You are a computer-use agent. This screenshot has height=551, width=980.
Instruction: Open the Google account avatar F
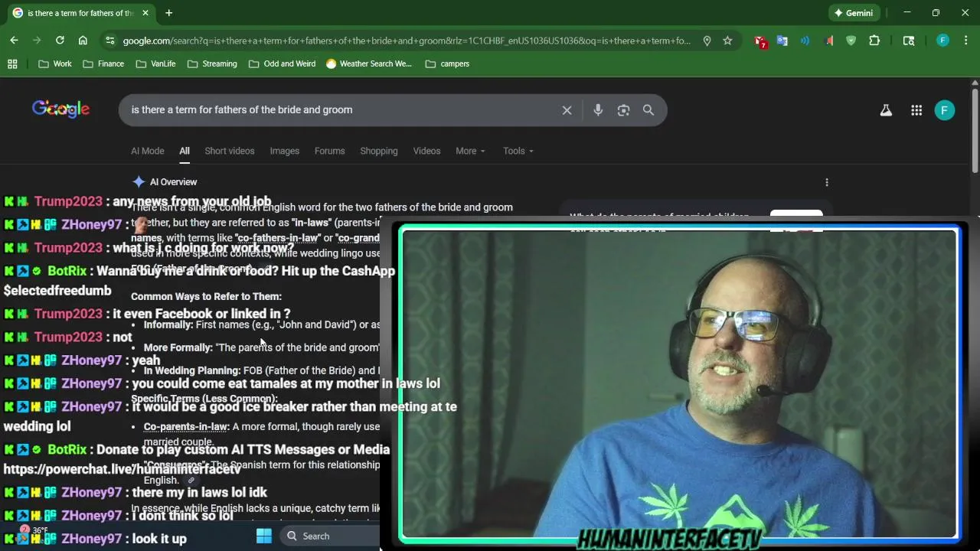point(945,110)
